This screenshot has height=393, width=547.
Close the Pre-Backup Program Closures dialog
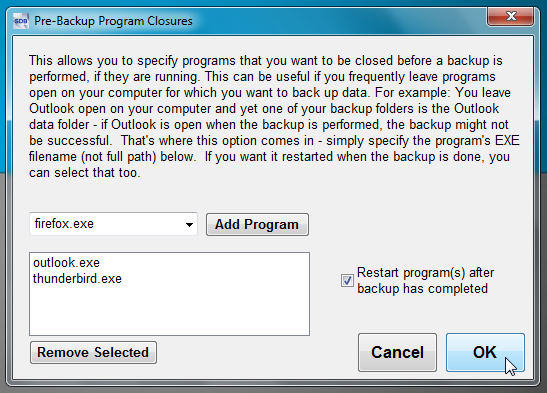[x=510, y=16]
